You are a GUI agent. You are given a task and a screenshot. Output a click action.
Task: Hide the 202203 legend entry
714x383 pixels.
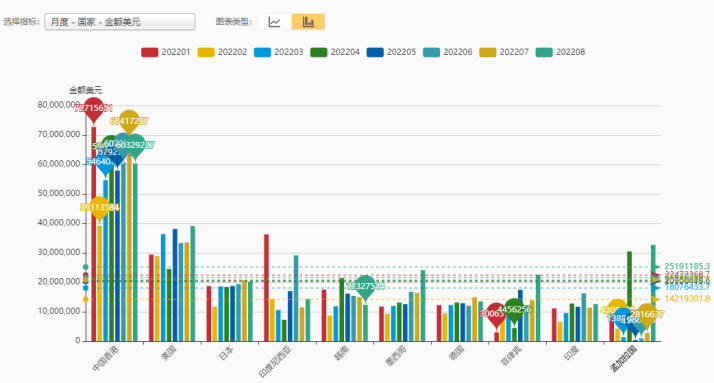[278, 52]
